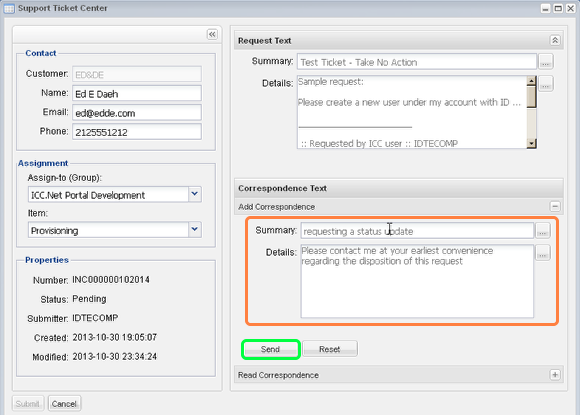
Task: Maximize the Support Ticket Center window
Action: (558, 8)
